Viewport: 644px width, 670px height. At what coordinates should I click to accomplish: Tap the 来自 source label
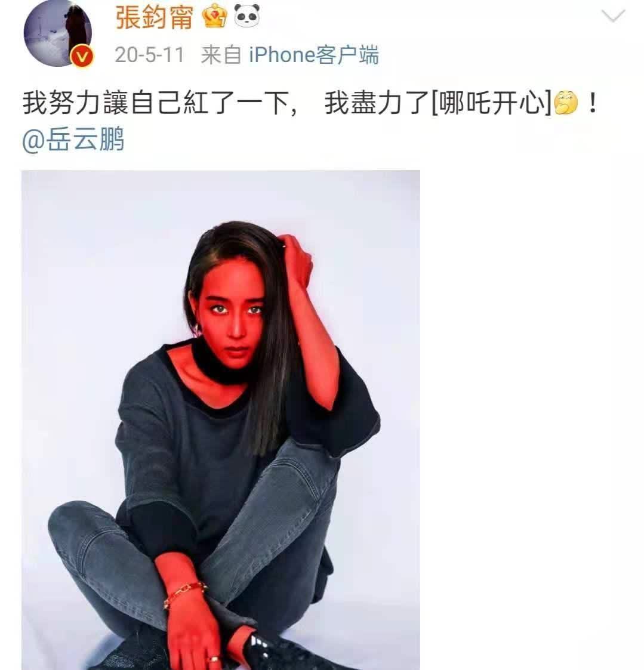point(221,55)
